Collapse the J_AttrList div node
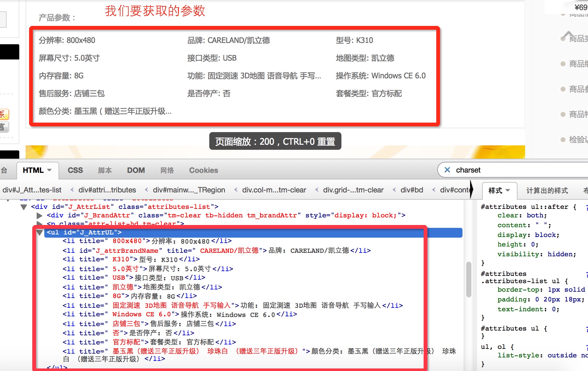This screenshot has height=371, width=588. pyautogui.click(x=24, y=207)
